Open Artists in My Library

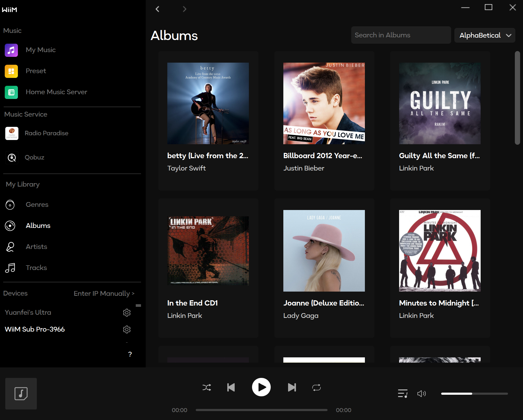(x=36, y=247)
